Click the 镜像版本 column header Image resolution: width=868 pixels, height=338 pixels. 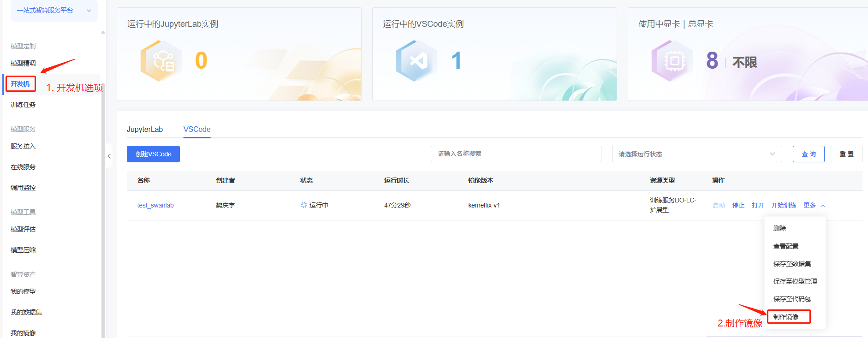point(481,180)
